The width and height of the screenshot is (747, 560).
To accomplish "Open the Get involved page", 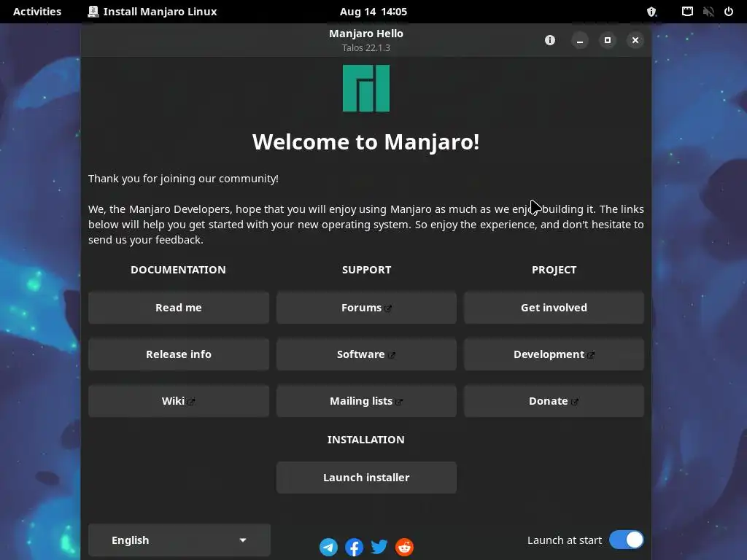I will (554, 308).
